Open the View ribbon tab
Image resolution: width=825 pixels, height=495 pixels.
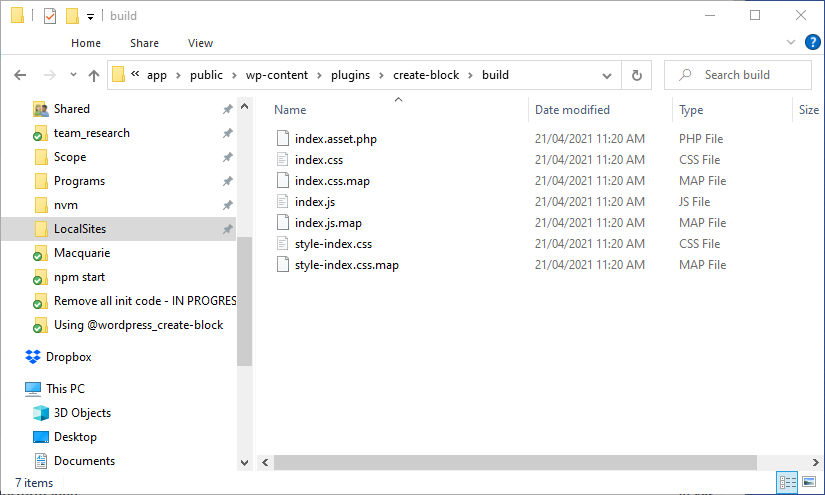tap(200, 43)
